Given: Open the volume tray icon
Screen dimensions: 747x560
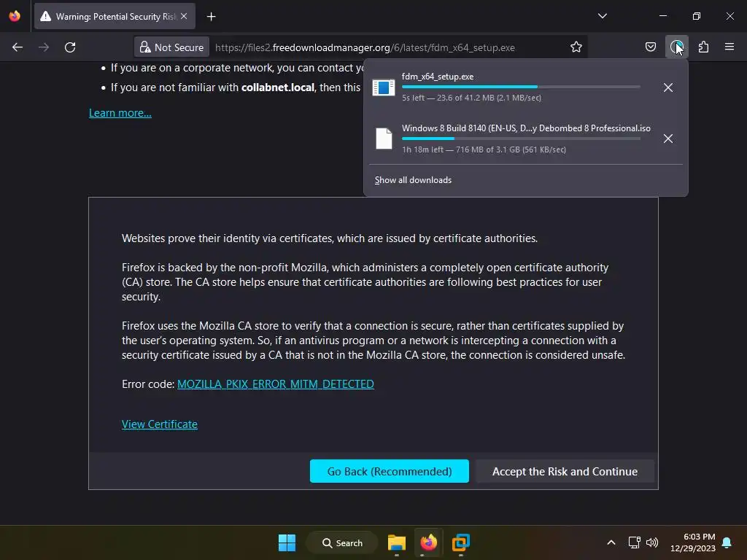Looking at the screenshot, I should point(651,542).
